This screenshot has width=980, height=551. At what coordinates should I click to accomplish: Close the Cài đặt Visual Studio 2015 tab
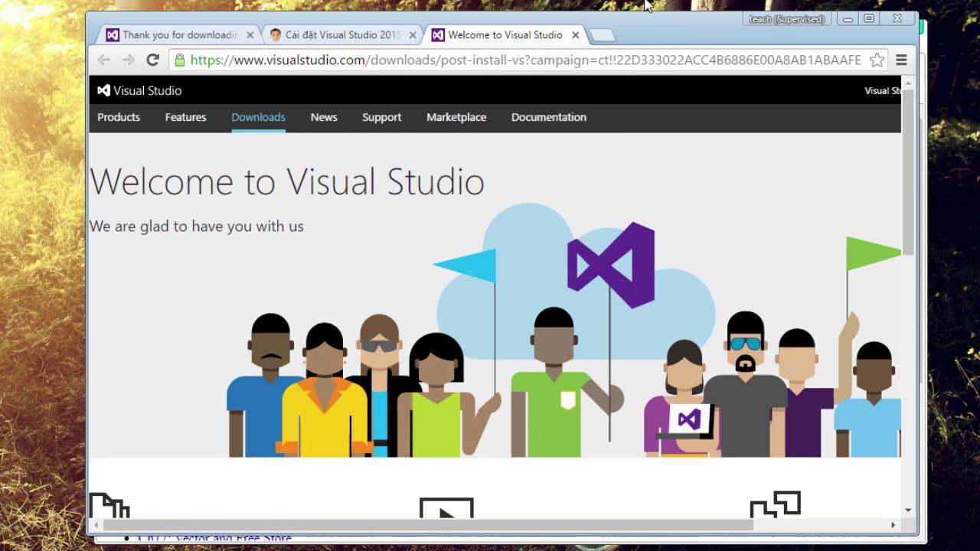click(413, 35)
